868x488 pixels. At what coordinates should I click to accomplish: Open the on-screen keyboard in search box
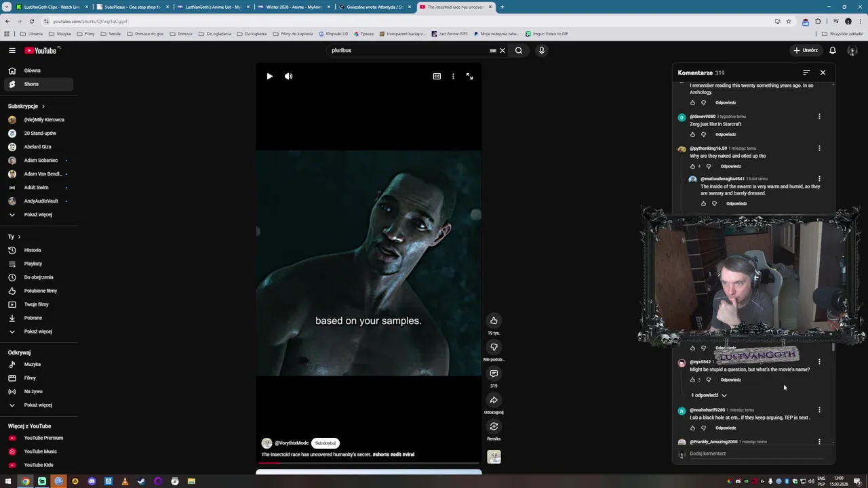[493, 50]
